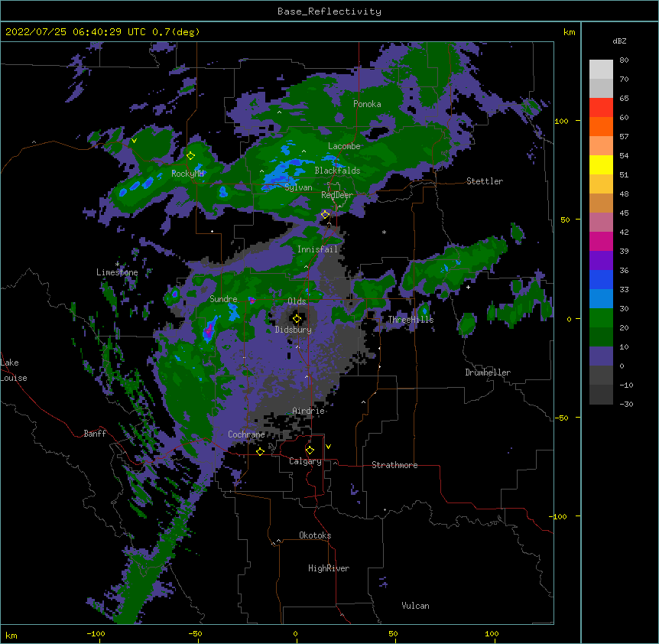Click the magenta 42 dBZ legend swatch

coord(601,241)
